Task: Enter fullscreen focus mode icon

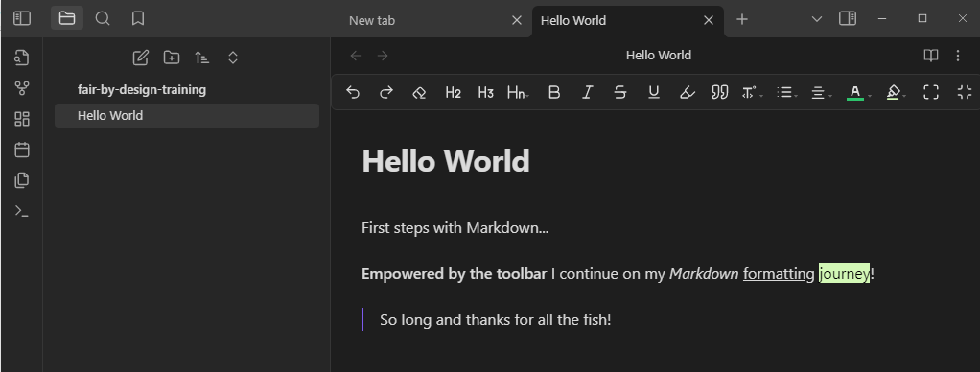Action: (931, 93)
